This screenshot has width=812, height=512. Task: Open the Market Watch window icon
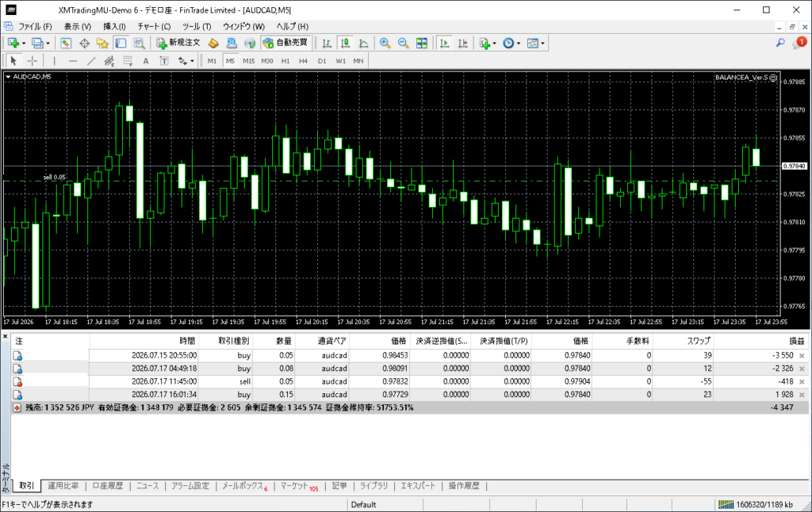66,43
